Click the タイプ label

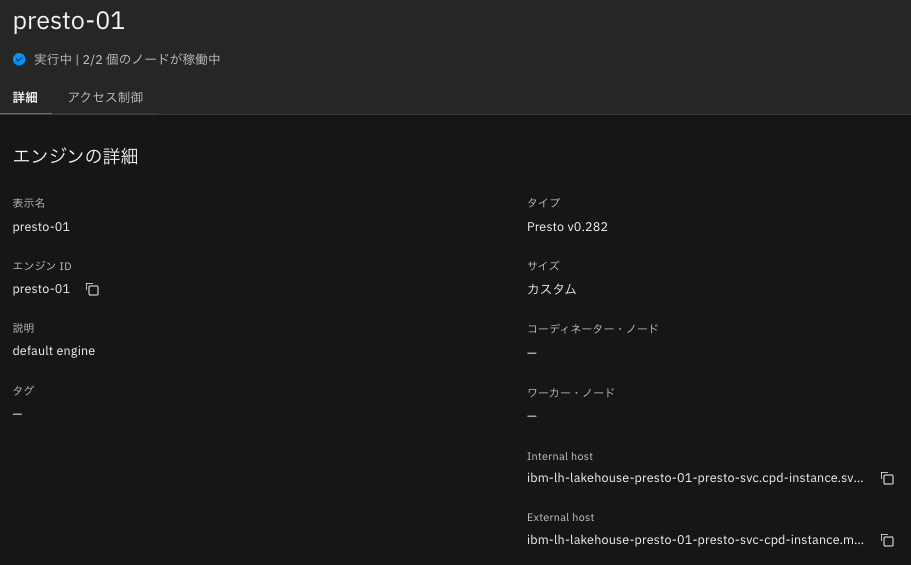pos(543,202)
